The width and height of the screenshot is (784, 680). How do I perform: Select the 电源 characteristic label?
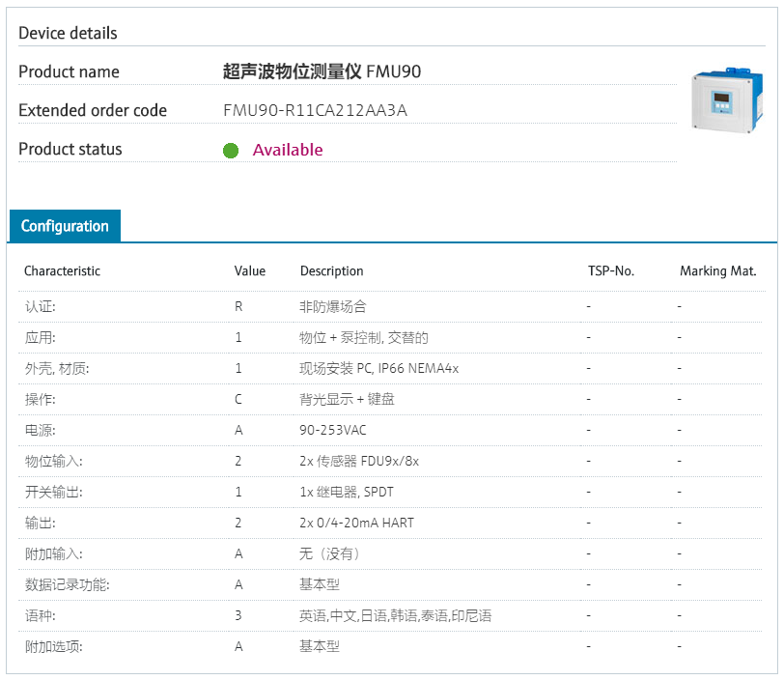[x=40, y=431]
